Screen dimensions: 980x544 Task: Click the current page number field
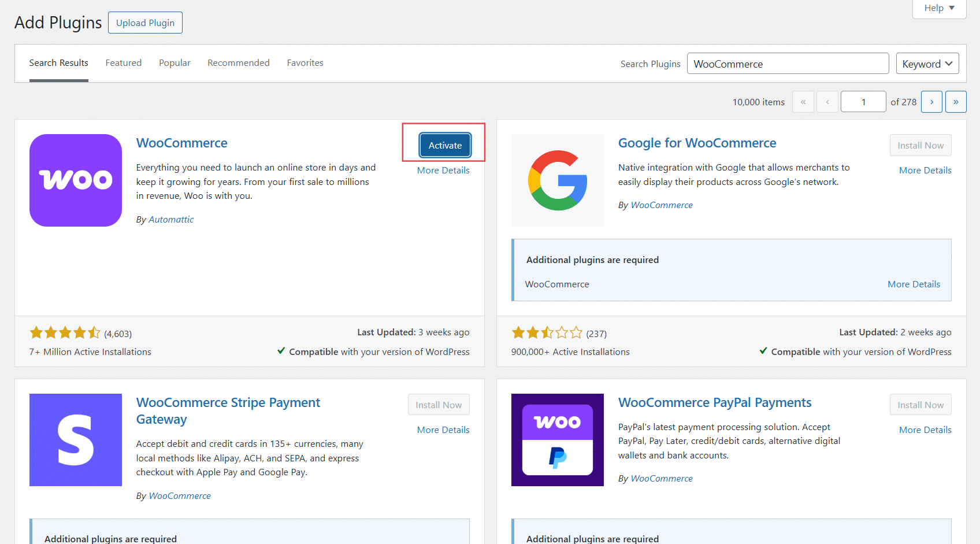(x=863, y=102)
